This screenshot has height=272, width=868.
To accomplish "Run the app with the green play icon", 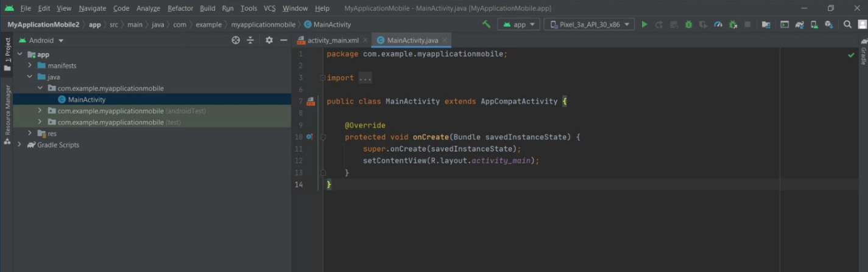I will pos(644,24).
